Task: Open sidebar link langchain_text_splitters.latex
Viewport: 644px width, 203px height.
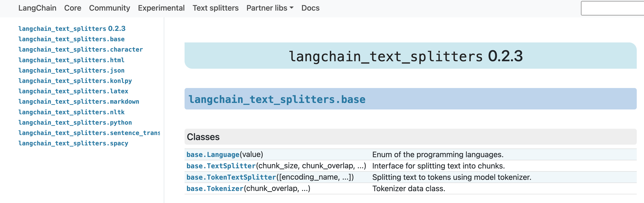Action: coord(73,91)
